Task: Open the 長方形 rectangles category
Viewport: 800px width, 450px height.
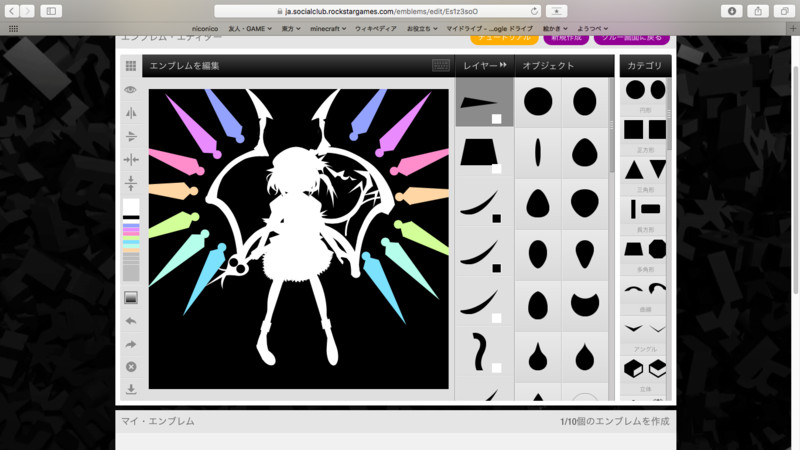Action: [x=645, y=215]
